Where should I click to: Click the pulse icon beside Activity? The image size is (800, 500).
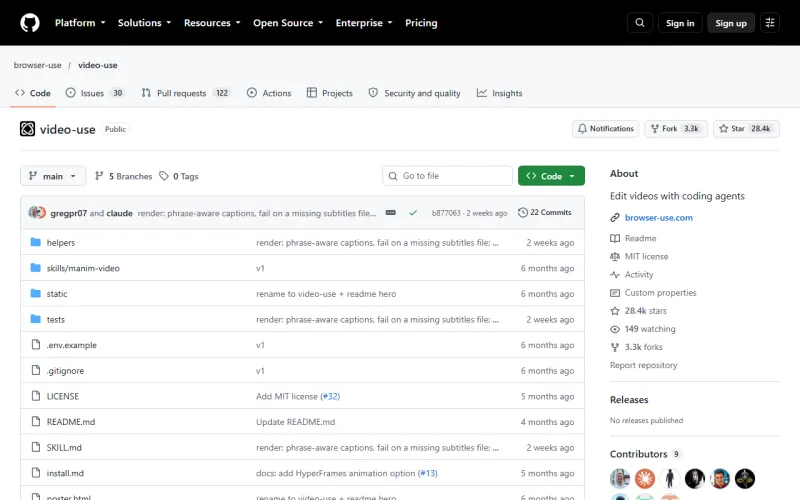[615, 274]
